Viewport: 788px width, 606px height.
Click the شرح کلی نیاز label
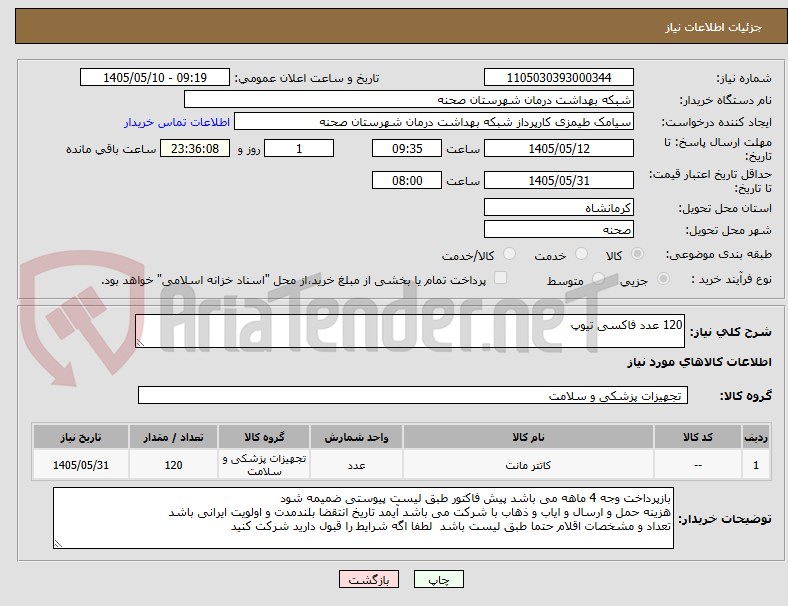(730, 332)
